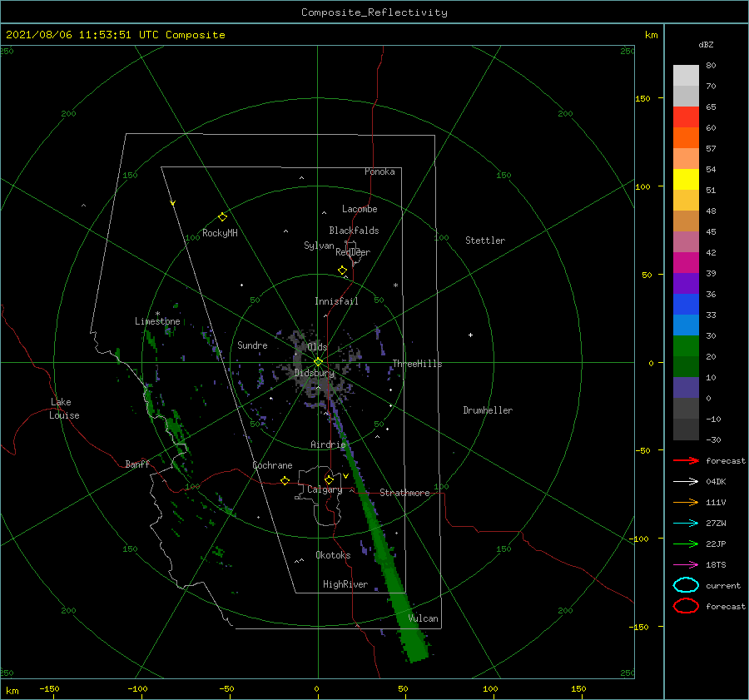The image size is (749, 700).
Task: Click the white plus marker west of Drumheller
Action: coord(470,335)
